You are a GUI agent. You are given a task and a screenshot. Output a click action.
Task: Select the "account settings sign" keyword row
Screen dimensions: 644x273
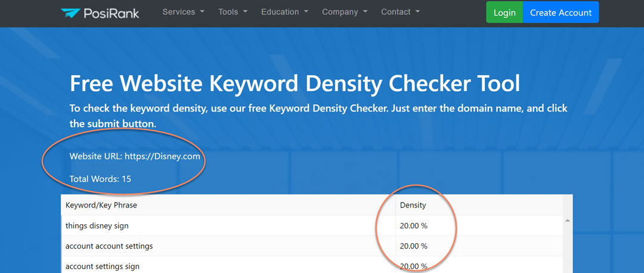click(102, 266)
